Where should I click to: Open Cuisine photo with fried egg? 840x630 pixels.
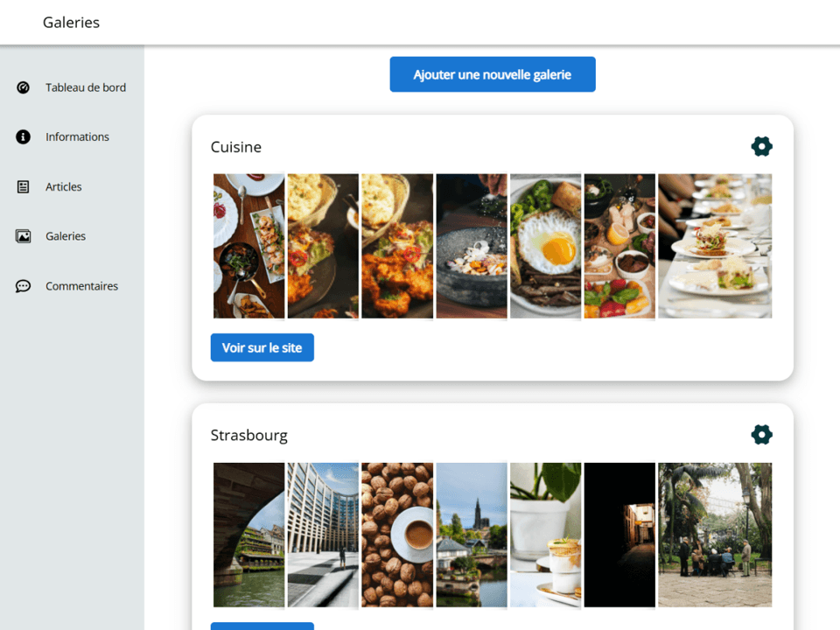click(545, 246)
